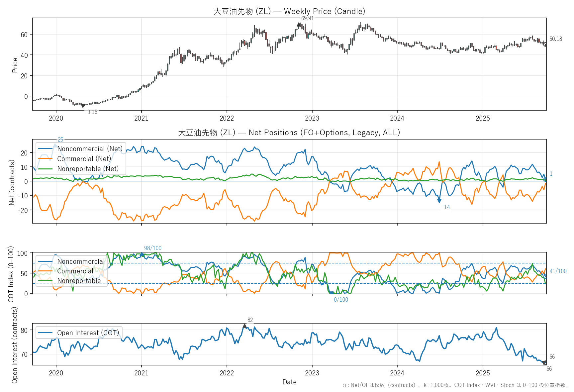This screenshot has height=392, width=574.
Task: Click the Net Positions chart title
Action: pos(289,133)
